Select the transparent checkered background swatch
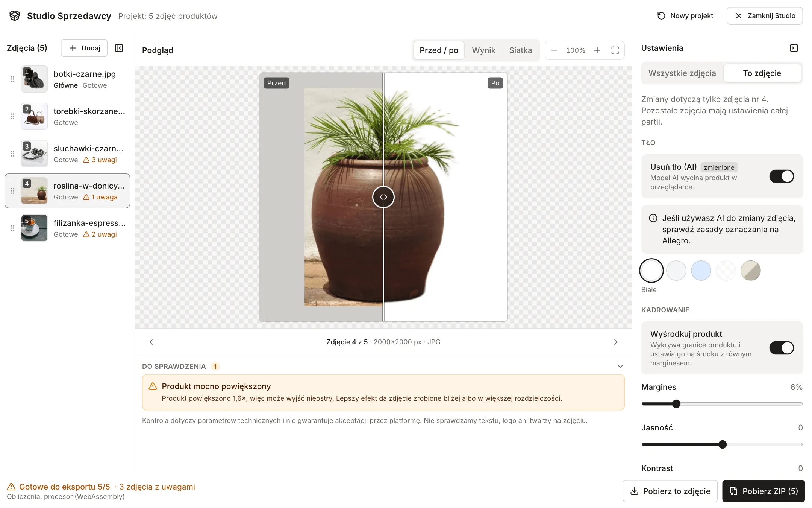The width and height of the screenshot is (812, 508). pos(726,271)
